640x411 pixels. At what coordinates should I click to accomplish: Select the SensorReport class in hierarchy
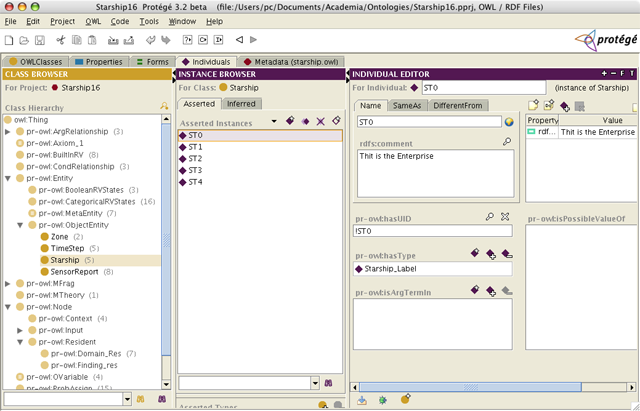(x=73, y=271)
